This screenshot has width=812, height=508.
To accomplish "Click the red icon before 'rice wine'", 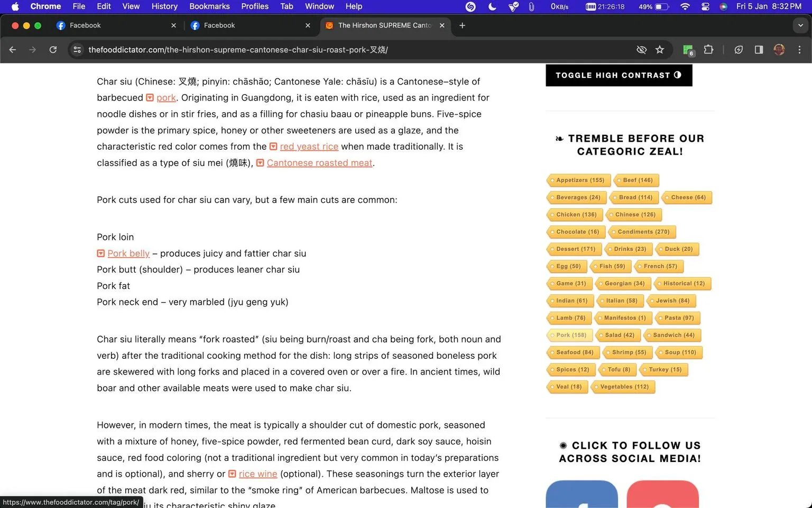I will (x=232, y=474).
